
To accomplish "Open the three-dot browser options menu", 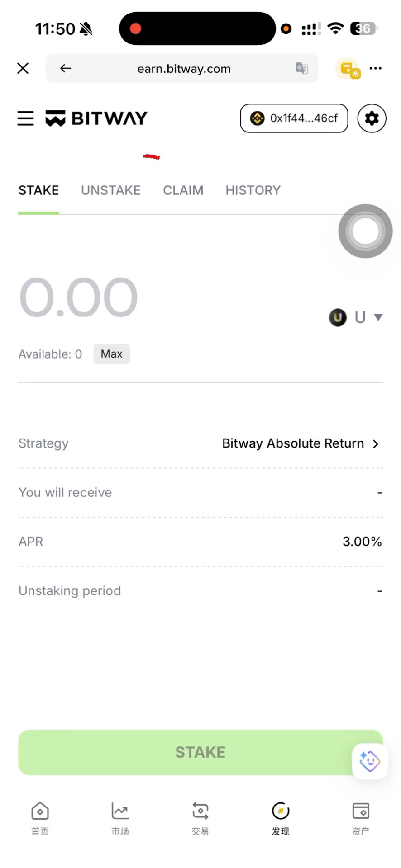I will pyautogui.click(x=375, y=68).
